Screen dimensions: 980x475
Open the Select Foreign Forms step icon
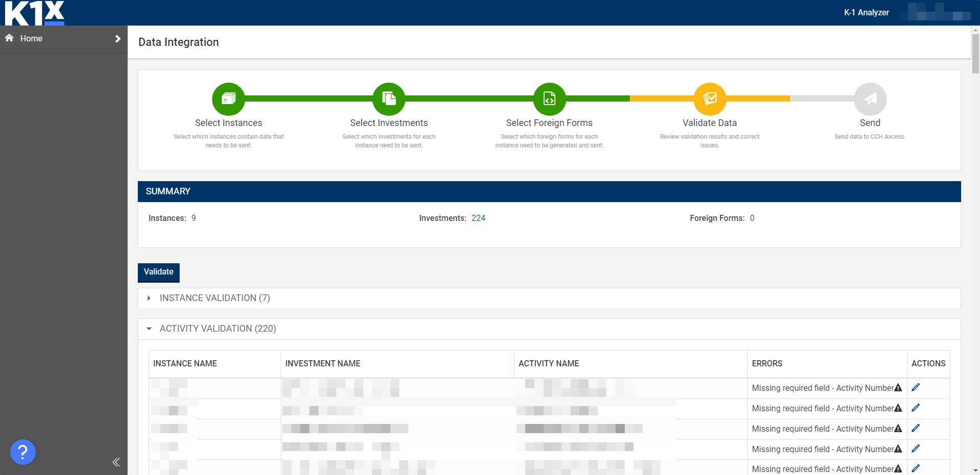[549, 99]
